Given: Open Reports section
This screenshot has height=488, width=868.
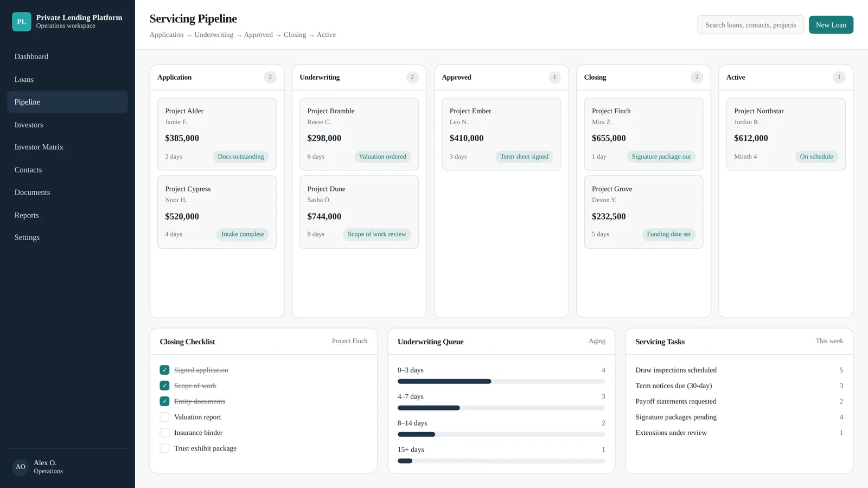Looking at the screenshot, I should [67, 215].
